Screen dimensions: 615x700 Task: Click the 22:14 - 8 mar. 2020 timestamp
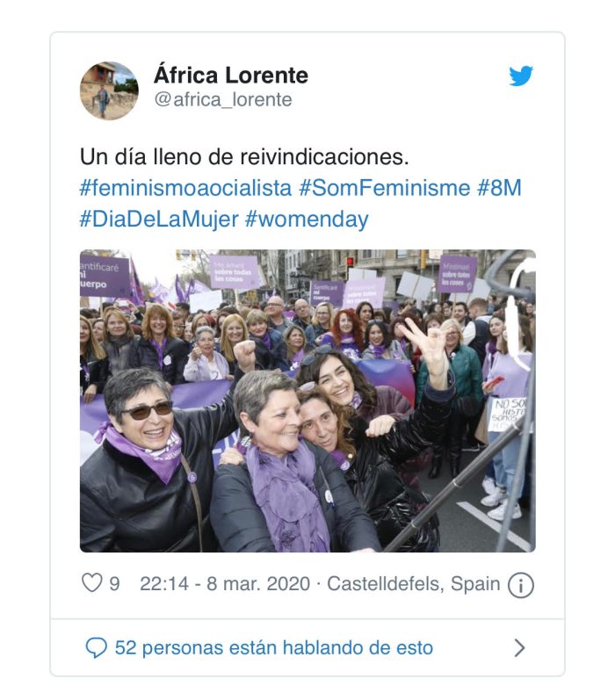[225, 584]
